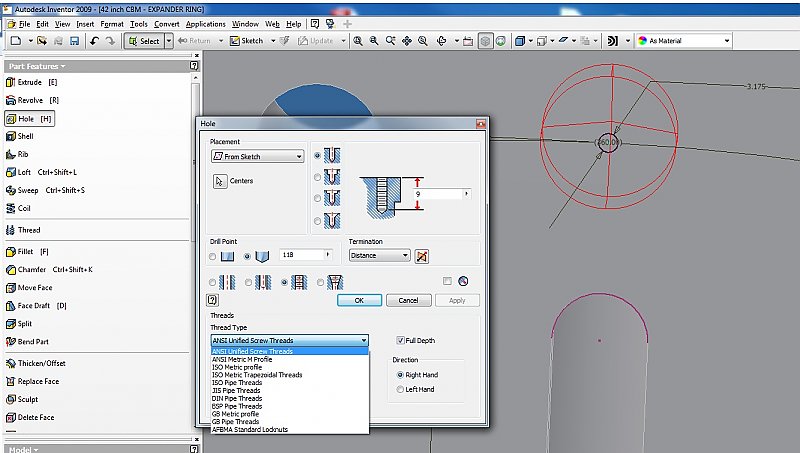Screen dimensions: 800x453
Task: Select the Sculpt tool
Action: click(x=22, y=399)
